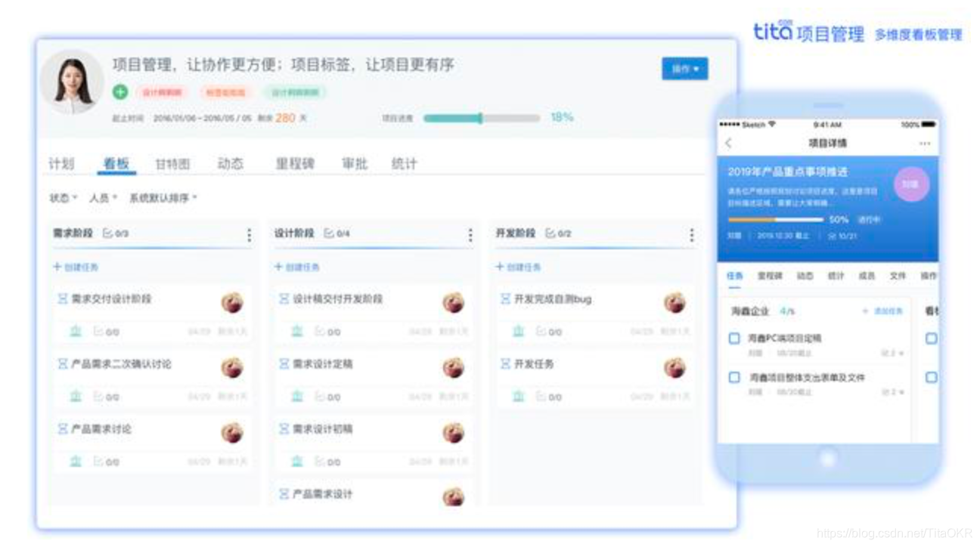Viewport: 980px width, 547px height.
Task: Click the assignee avatar on 开发完成自测bug
Action: (x=675, y=302)
